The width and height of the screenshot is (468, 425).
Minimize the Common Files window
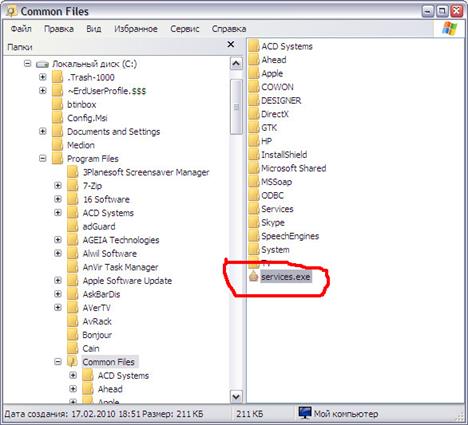coord(428,11)
